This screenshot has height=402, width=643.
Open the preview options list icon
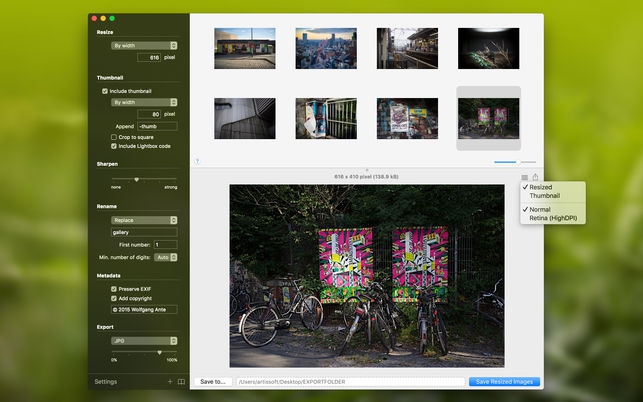[523, 177]
